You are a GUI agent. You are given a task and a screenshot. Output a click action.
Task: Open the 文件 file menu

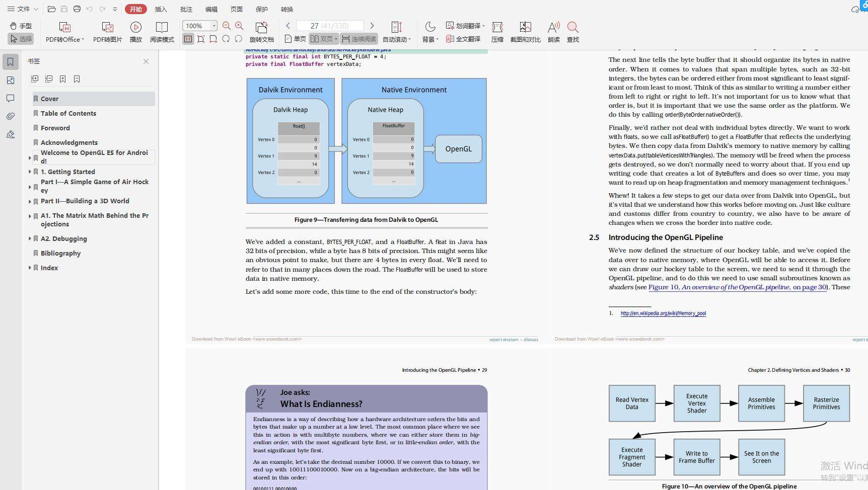[x=22, y=9]
